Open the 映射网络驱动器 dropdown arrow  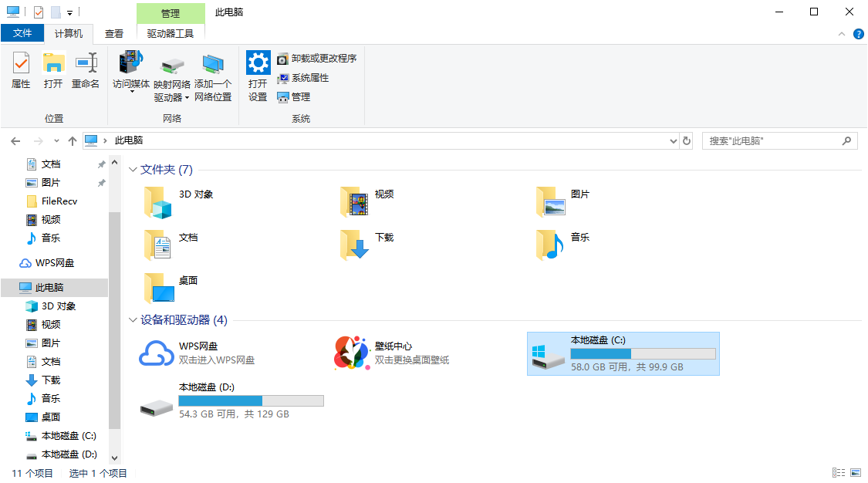(187, 97)
